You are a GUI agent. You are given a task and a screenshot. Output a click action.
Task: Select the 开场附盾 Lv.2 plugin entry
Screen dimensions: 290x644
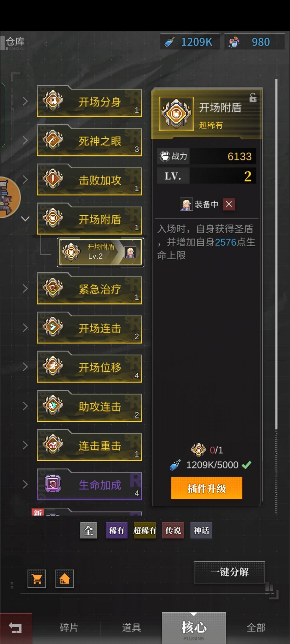point(100,252)
